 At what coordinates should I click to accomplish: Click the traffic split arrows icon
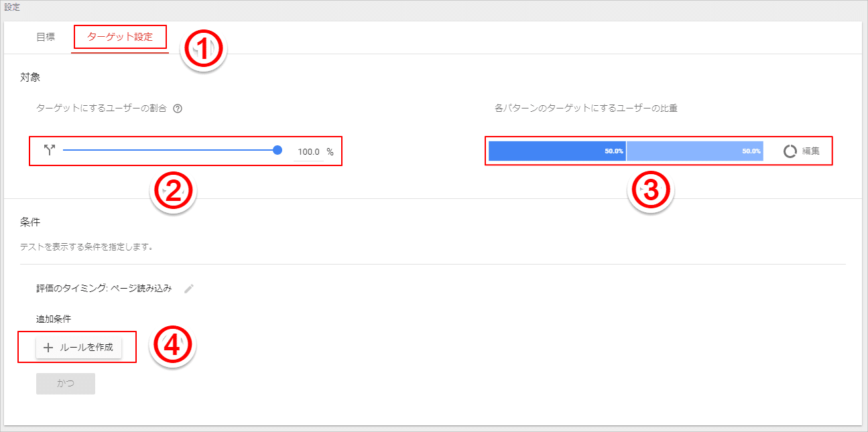[x=49, y=150]
